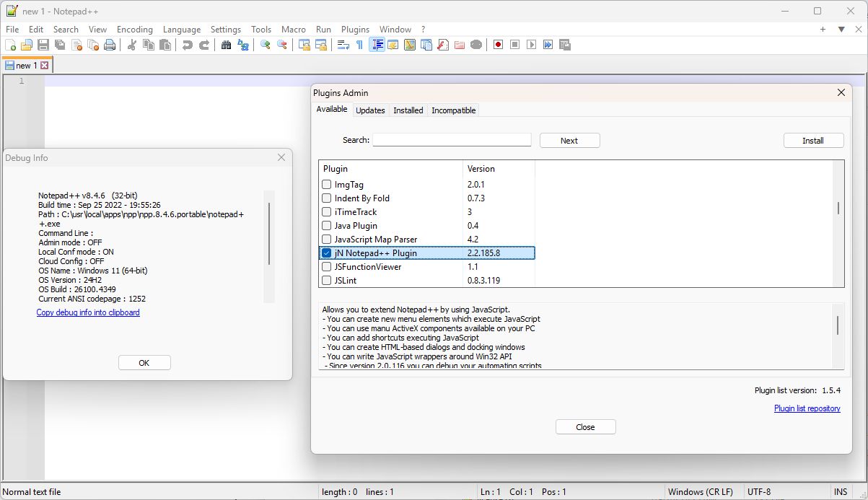Enable the iTimeTrack plugin checkbox

(x=327, y=212)
